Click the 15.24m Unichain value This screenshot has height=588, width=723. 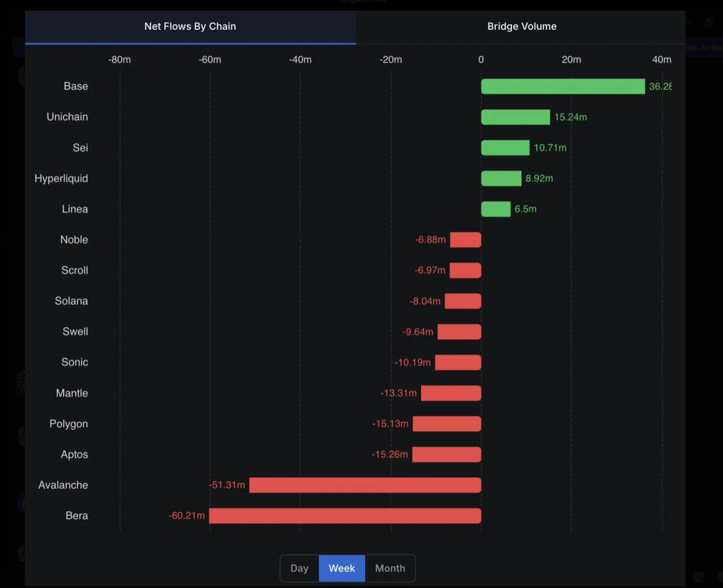click(x=570, y=117)
